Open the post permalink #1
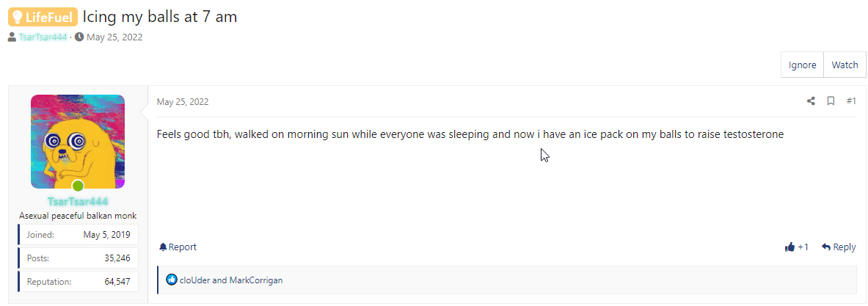This screenshot has height=306, width=868. click(851, 101)
